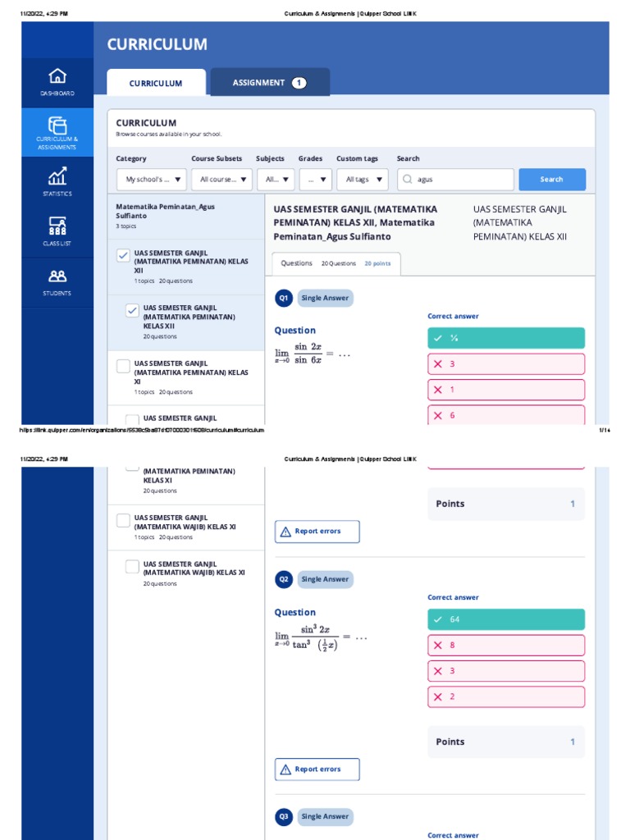This screenshot has height=840, width=630.
Task: Click the blue Search button
Action: [x=552, y=180]
